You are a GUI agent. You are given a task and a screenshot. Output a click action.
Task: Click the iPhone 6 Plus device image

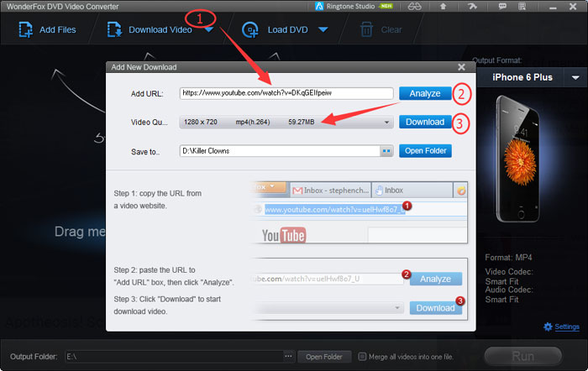518,159
